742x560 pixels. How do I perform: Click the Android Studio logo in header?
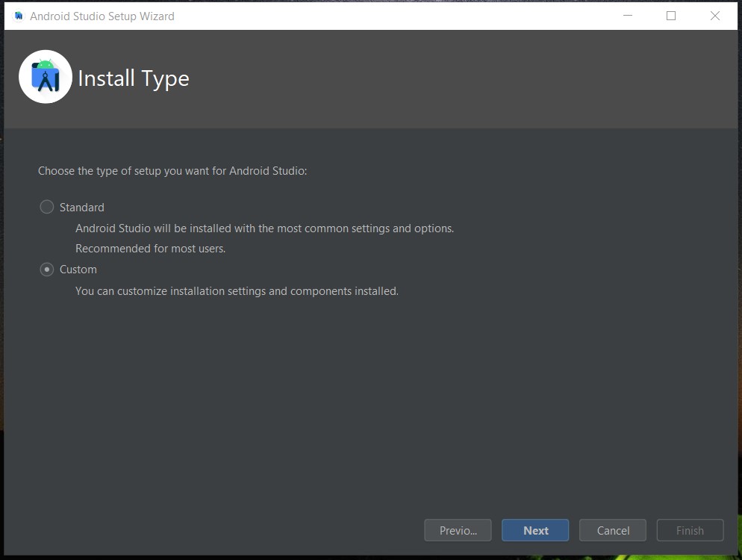[46, 77]
